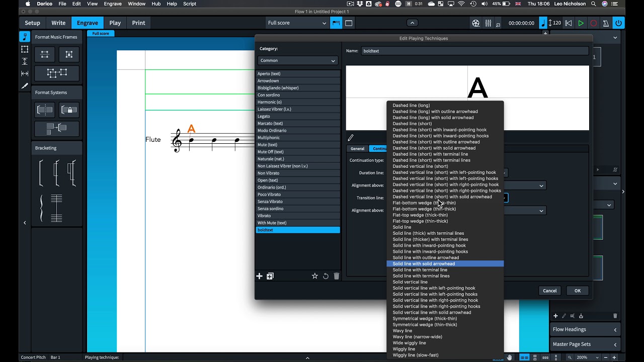The image size is (644, 362).
Task: Open the Engrave menu in menu bar
Action: (113, 4)
